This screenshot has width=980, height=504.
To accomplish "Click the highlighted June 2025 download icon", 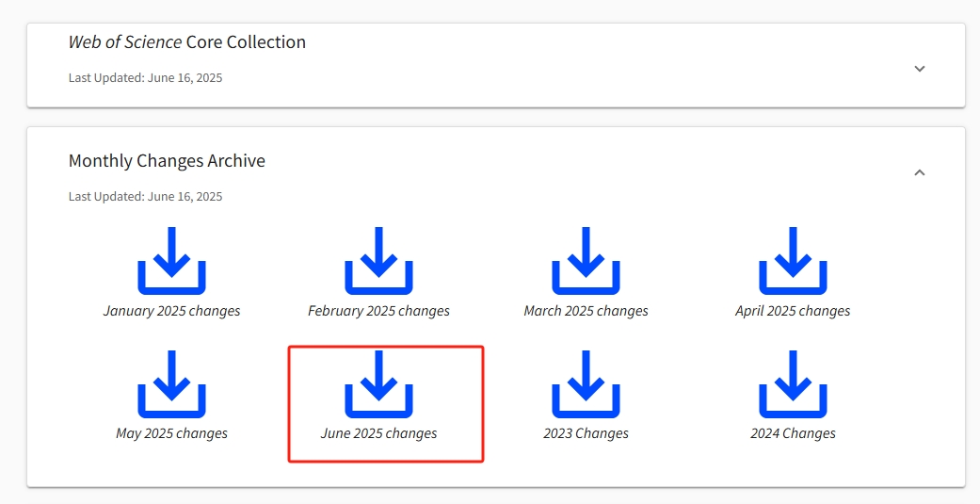I will tap(378, 383).
